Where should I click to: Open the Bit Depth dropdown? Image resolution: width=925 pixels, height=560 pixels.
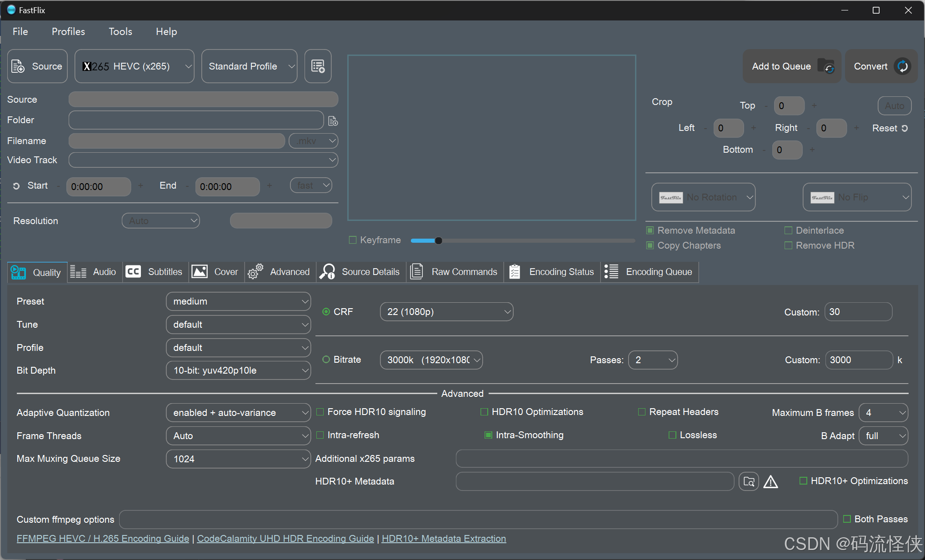[238, 370]
